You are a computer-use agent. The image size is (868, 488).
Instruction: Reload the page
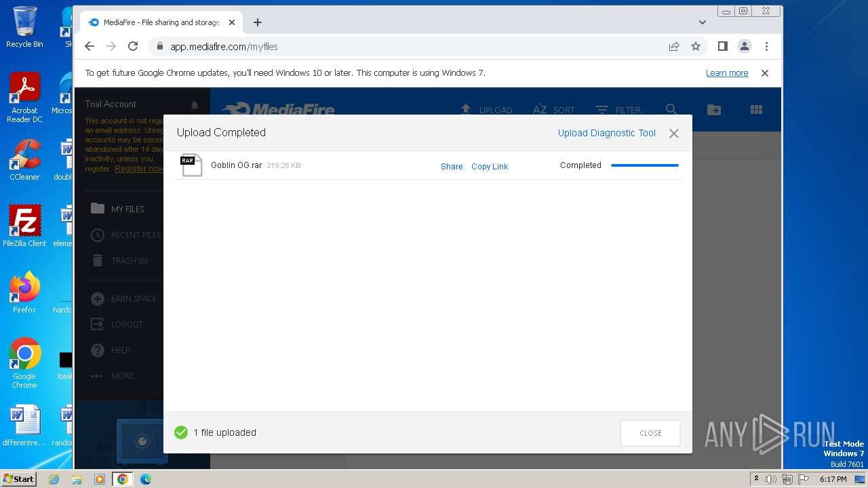(133, 46)
